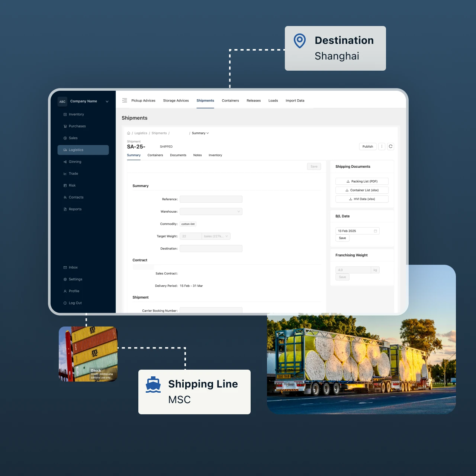Click Save under the B/L Date field
476x476 pixels.
342,238
